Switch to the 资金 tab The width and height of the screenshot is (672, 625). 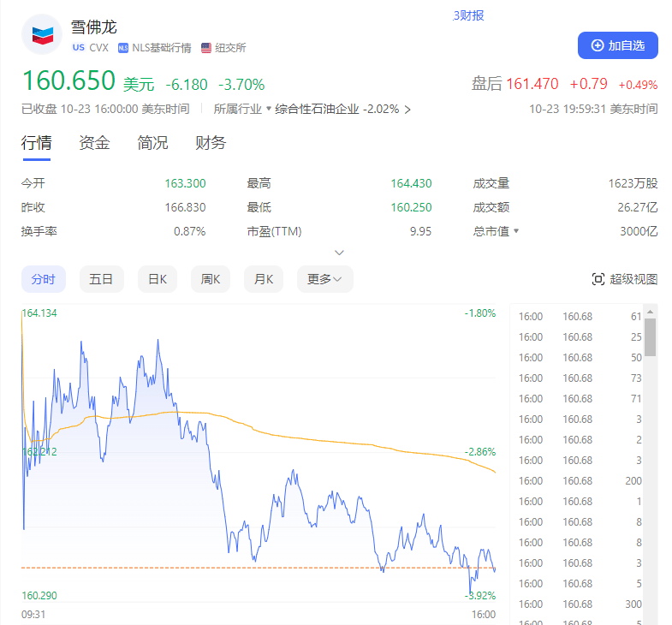pyautogui.click(x=94, y=143)
